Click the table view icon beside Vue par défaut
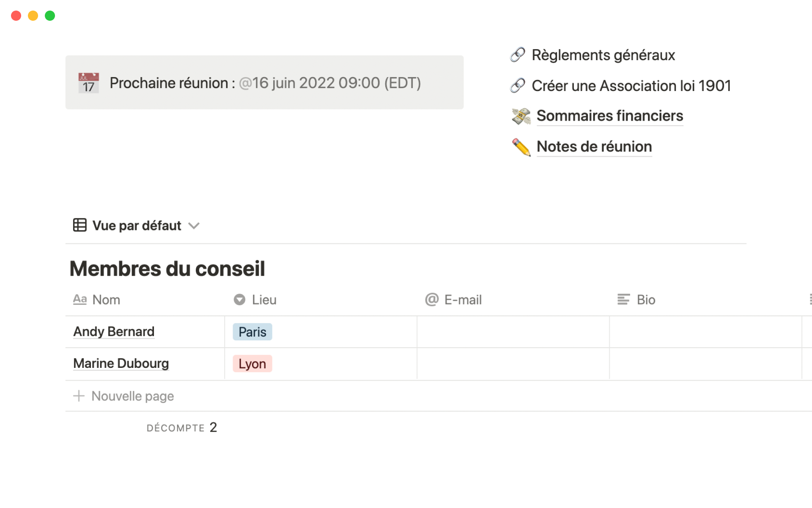The width and height of the screenshot is (812, 508). 80,225
